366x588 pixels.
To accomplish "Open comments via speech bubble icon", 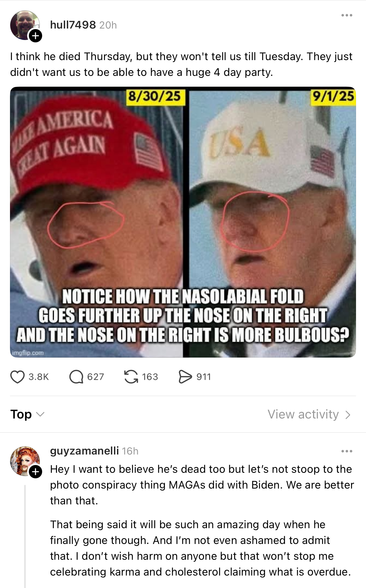I will (76, 377).
